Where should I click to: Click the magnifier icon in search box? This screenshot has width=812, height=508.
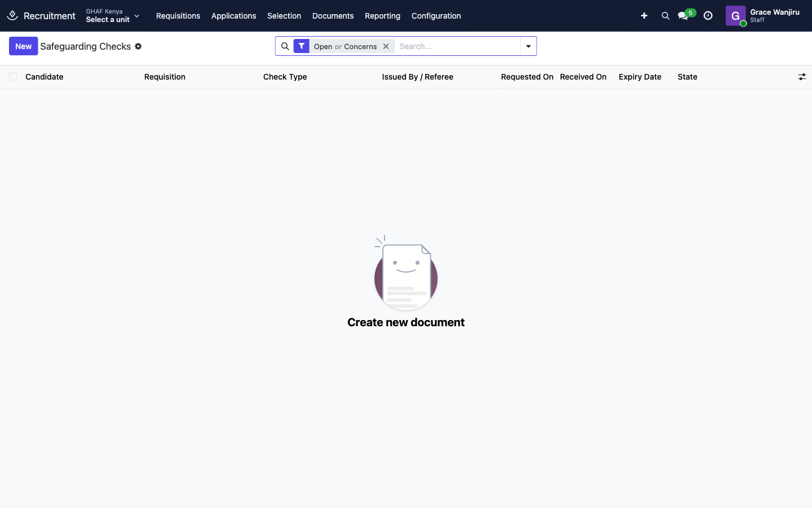(285, 46)
